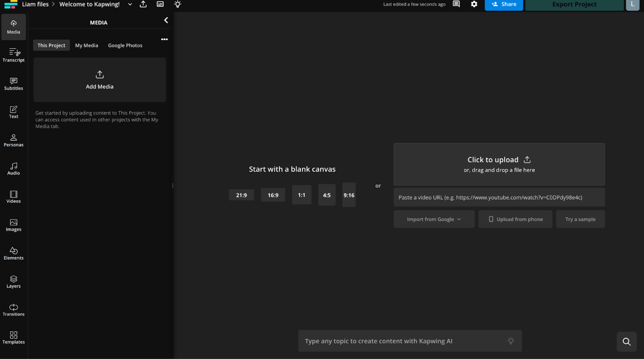Open the Elements panel

click(x=13, y=253)
